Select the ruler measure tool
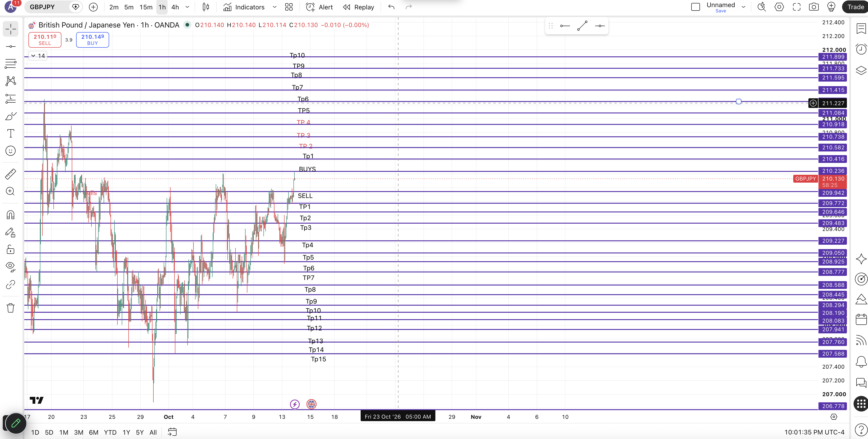Image resolution: width=868 pixels, height=439 pixels. (11, 174)
